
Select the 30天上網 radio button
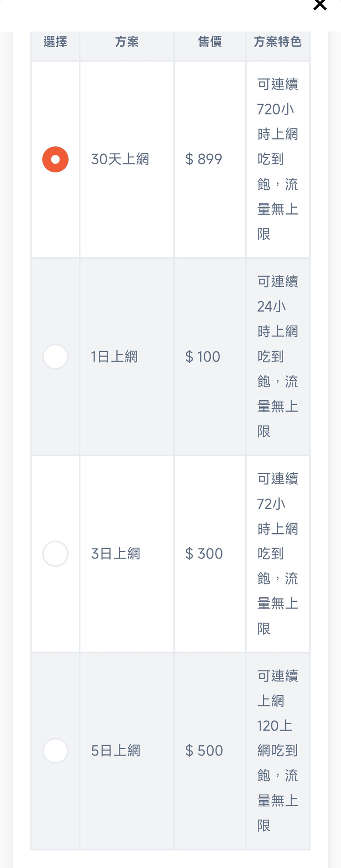pyautogui.click(x=56, y=159)
